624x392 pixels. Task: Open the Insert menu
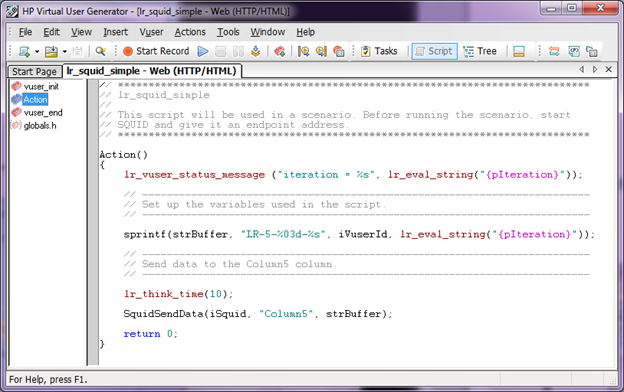[x=115, y=32]
